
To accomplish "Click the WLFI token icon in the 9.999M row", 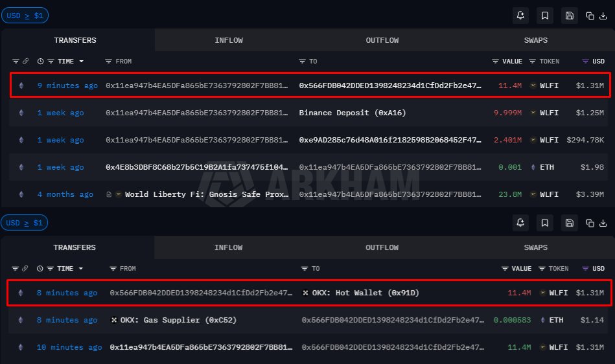I will (x=533, y=113).
